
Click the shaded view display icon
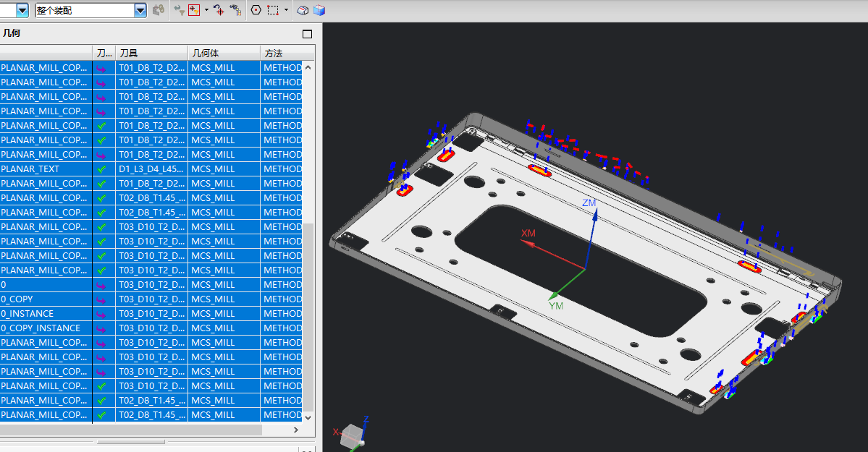[303, 10]
